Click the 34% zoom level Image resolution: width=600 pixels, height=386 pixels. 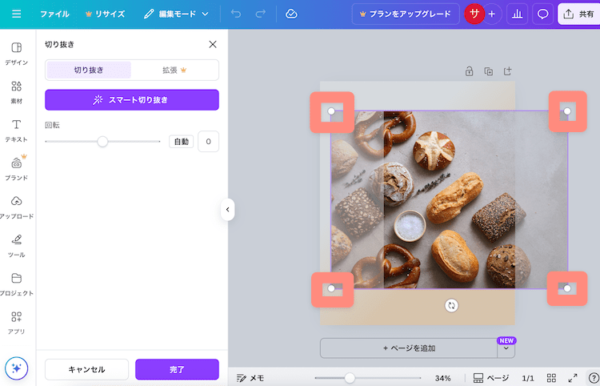pos(443,378)
